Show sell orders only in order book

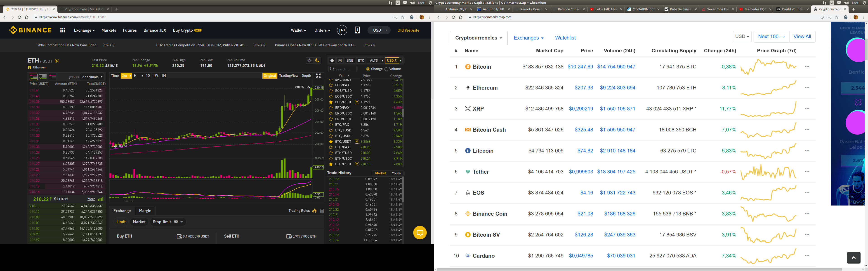[x=53, y=77]
